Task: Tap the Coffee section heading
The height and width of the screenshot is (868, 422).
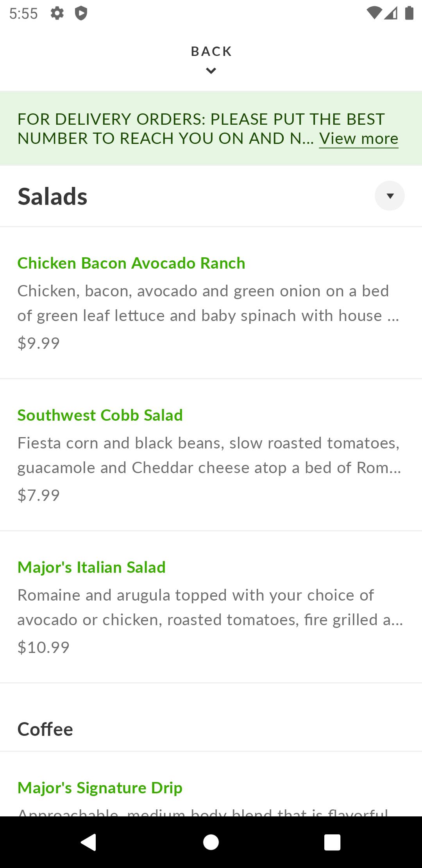Action: tap(45, 730)
